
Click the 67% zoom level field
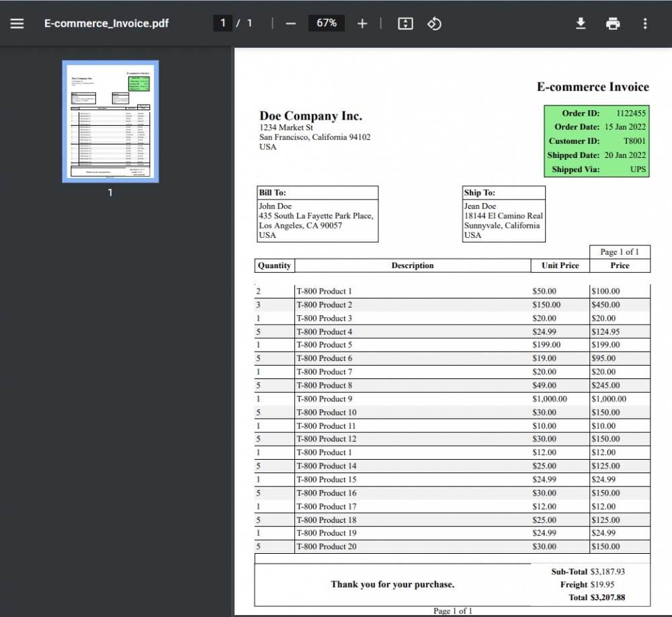coord(327,24)
